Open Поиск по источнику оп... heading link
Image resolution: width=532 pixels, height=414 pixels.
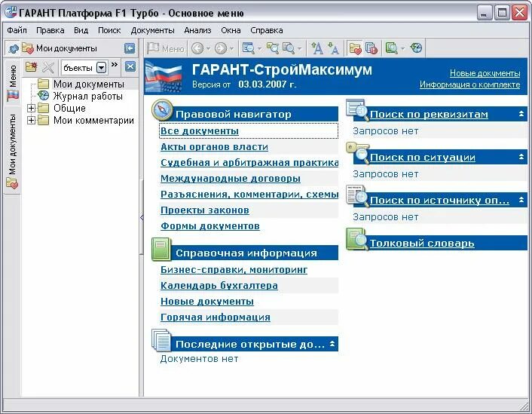tap(440, 201)
